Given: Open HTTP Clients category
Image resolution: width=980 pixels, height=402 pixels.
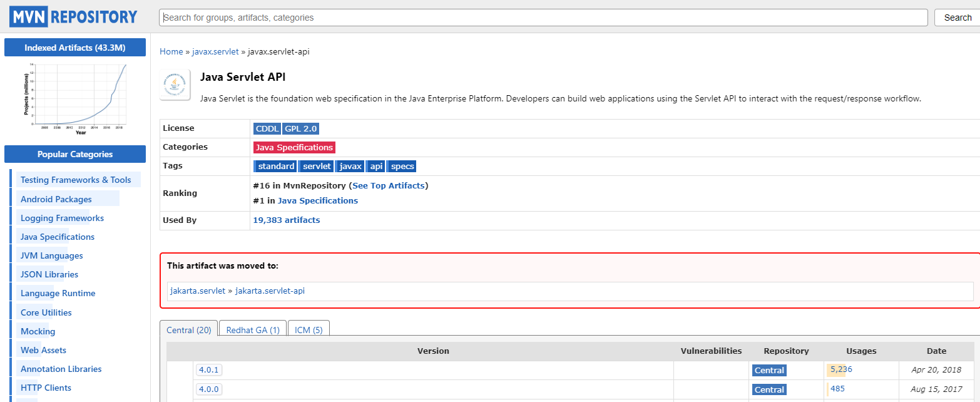Looking at the screenshot, I should tap(46, 388).
